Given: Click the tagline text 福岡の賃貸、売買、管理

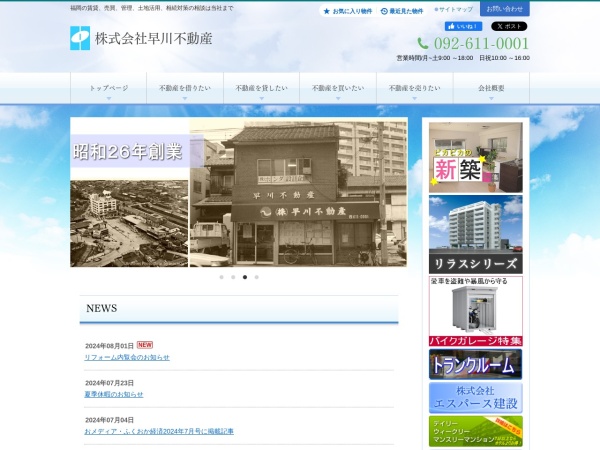Looking at the screenshot, I should tap(152, 8).
